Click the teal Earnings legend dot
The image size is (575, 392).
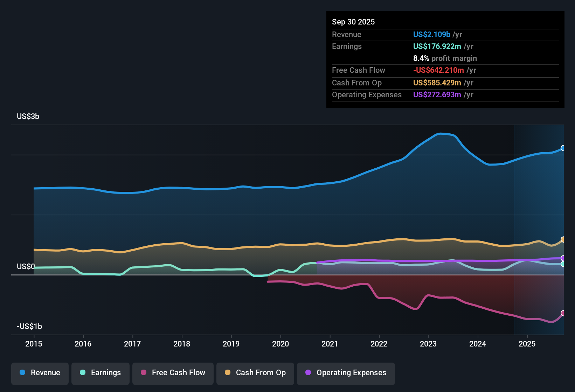[83, 373]
